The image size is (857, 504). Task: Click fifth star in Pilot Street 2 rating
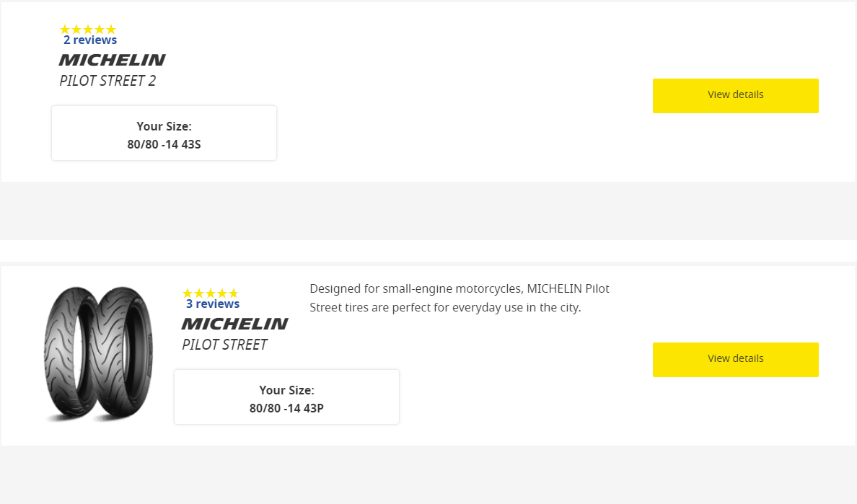point(111,29)
